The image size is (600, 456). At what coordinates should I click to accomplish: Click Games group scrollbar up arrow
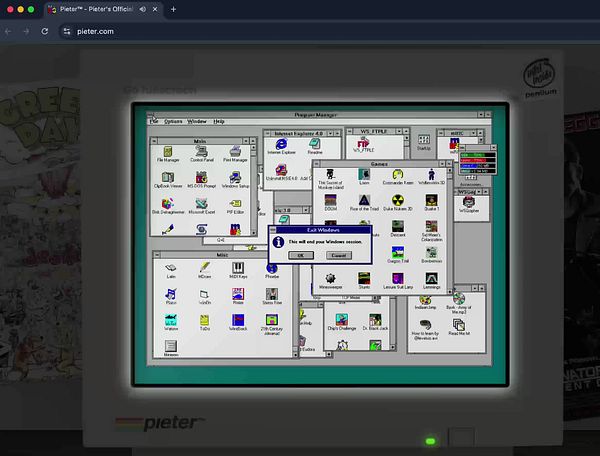point(450,171)
